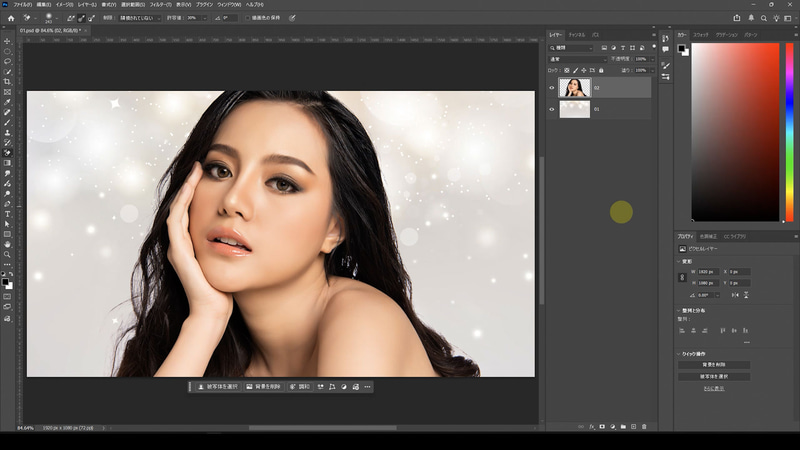Select the Crop tool
800x450 pixels.
[x=7, y=82]
